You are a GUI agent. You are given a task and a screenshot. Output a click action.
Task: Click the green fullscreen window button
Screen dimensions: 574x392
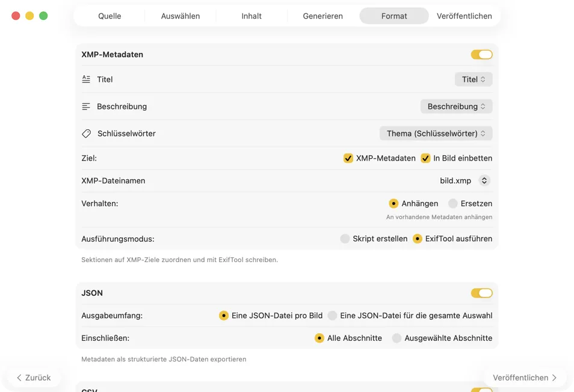tap(43, 16)
